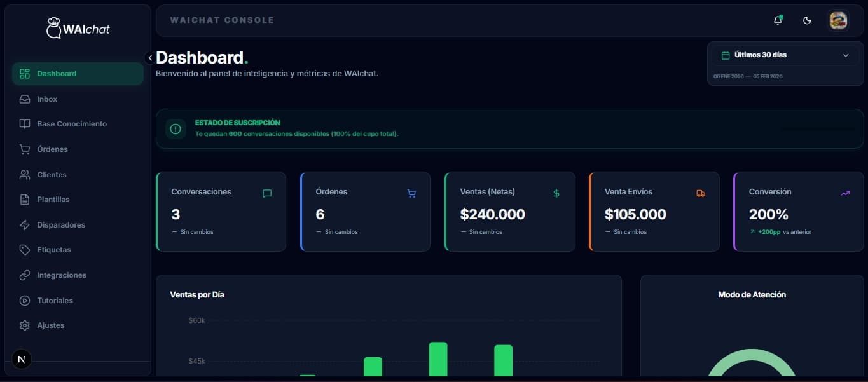
Task: Select the Base Conocimiento book icon
Action: pyautogui.click(x=24, y=124)
